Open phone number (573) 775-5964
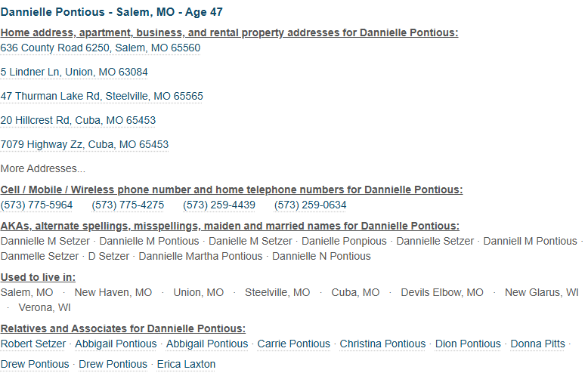Screen dimensions: 588x373 point(36,205)
